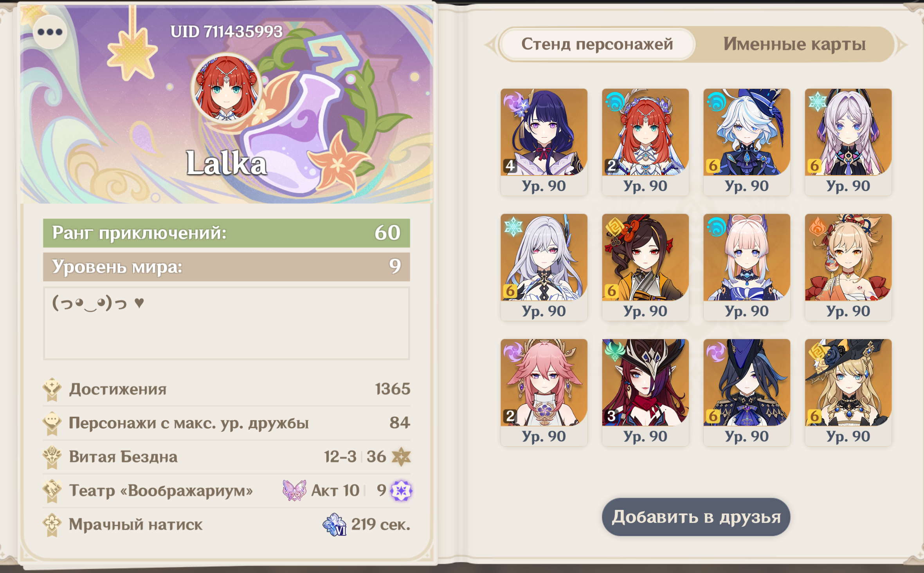This screenshot has height=573, width=924.
Task: Click the Abyss star icon beside 36
Action: click(401, 457)
